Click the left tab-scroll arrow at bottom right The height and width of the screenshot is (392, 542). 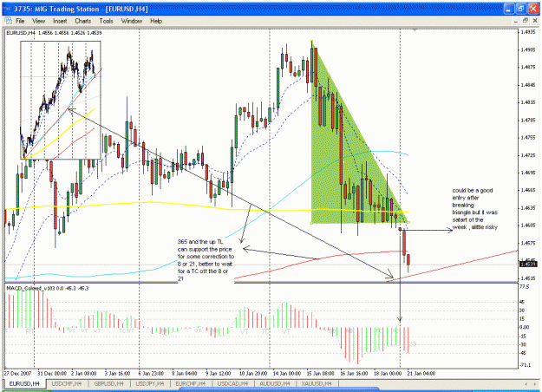pyautogui.click(x=526, y=383)
